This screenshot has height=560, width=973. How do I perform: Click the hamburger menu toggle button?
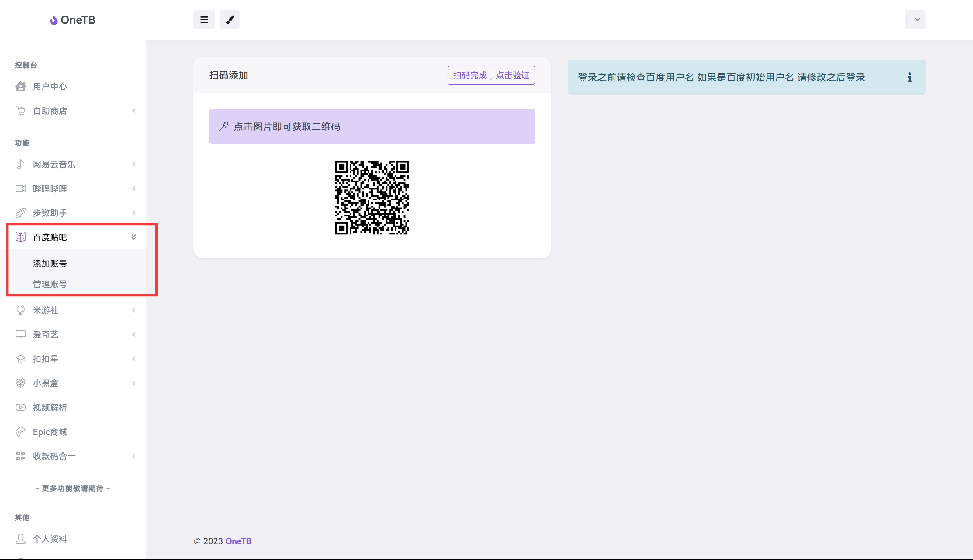(x=204, y=20)
